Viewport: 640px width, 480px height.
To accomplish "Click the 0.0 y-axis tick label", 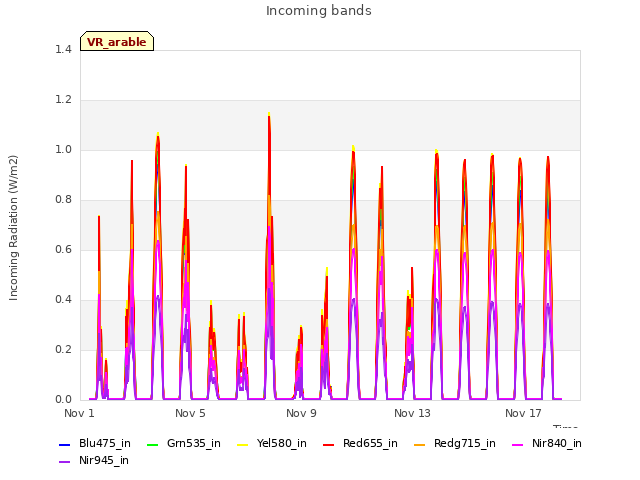I will (x=63, y=400).
